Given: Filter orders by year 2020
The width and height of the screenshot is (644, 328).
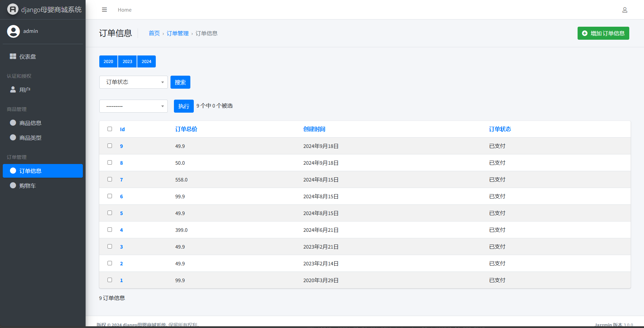Looking at the screenshot, I should tap(108, 62).
